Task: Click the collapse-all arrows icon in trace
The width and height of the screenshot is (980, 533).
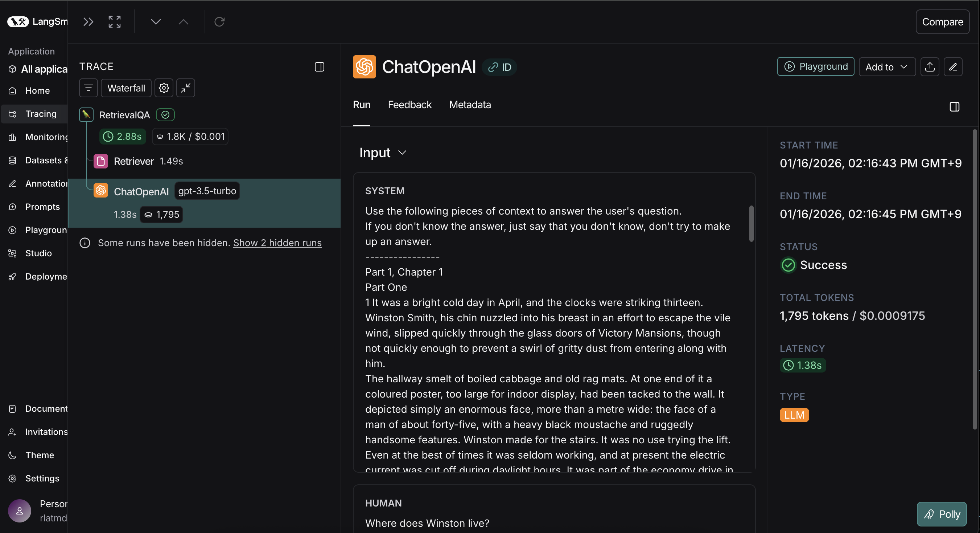Action: tap(186, 88)
